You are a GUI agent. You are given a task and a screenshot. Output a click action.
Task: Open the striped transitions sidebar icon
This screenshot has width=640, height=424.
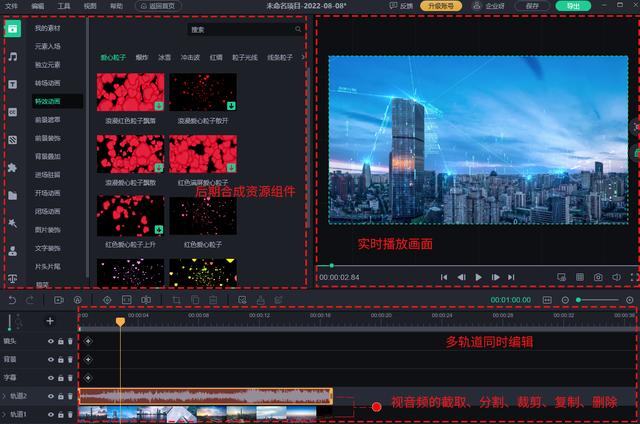click(x=13, y=140)
